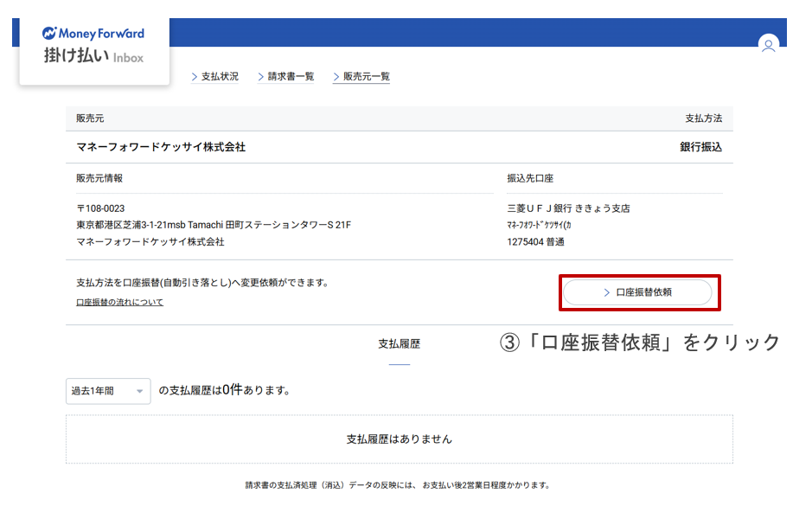Click the Money Forward 掛け払い Inbox logo
Image resolution: width=812 pixels, height=512 pixels.
pyautogui.click(x=93, y=46)
